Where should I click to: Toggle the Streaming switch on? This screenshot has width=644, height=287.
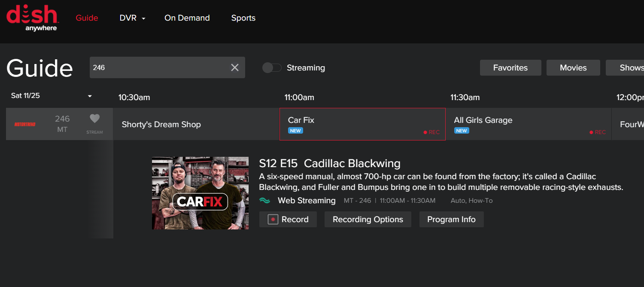[x=272, y=68]
